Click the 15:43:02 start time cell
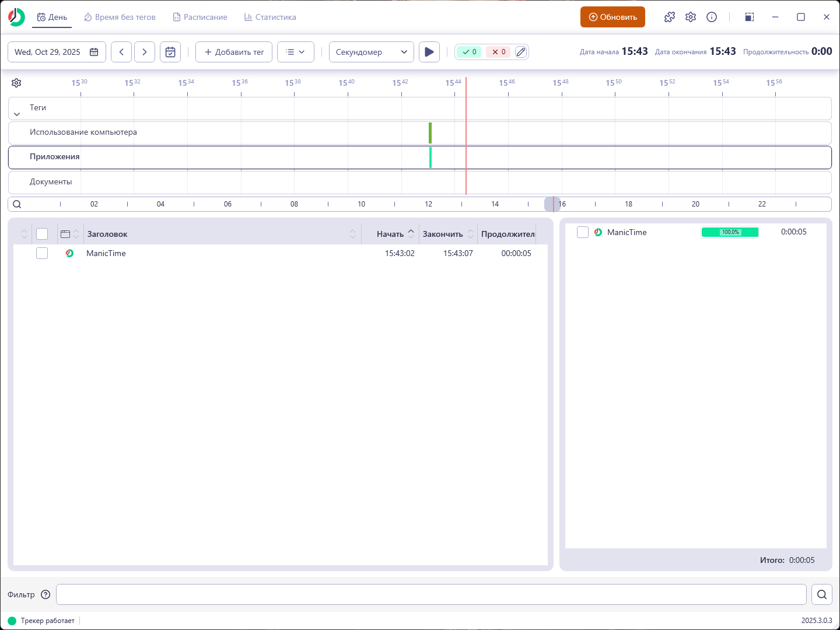This screenshot has height=630, width=840. pos(400,253)
